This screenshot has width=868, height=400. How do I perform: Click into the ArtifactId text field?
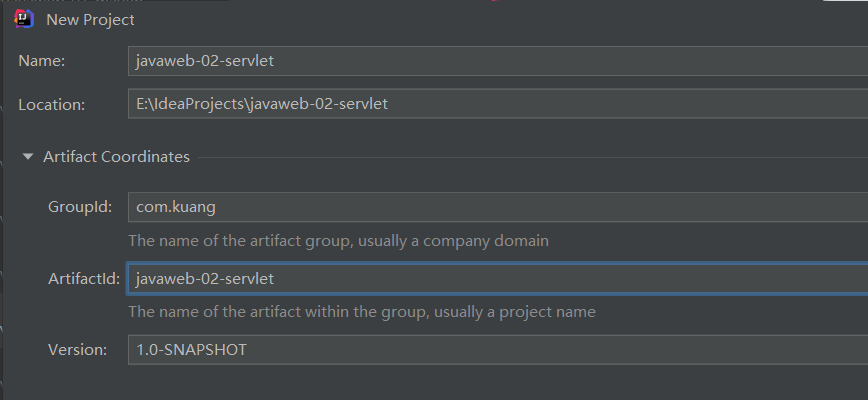tap(498, 278)
